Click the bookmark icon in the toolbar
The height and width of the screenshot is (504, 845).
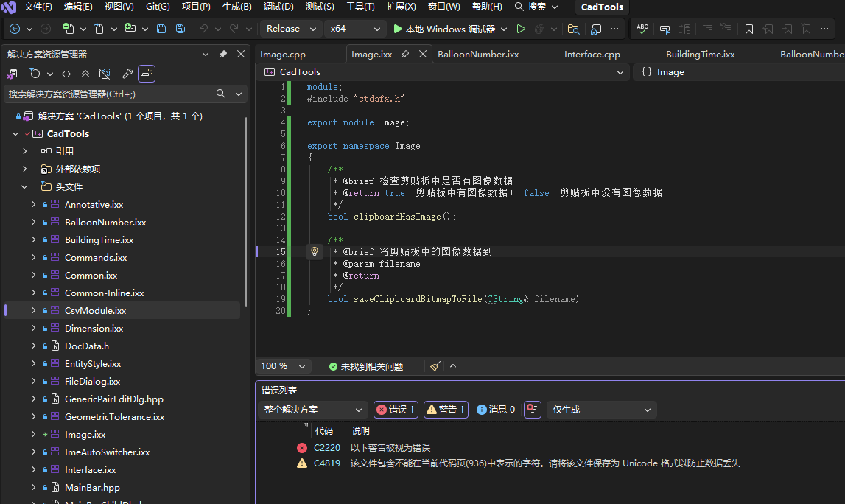pyautogui.click(x=748, y=29)
